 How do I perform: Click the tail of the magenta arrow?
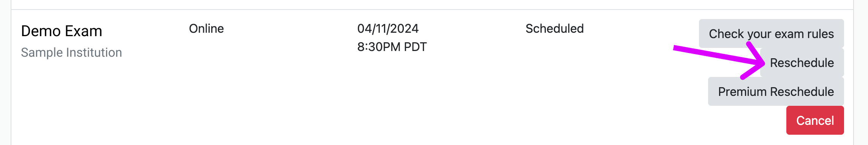click(680, 49)
